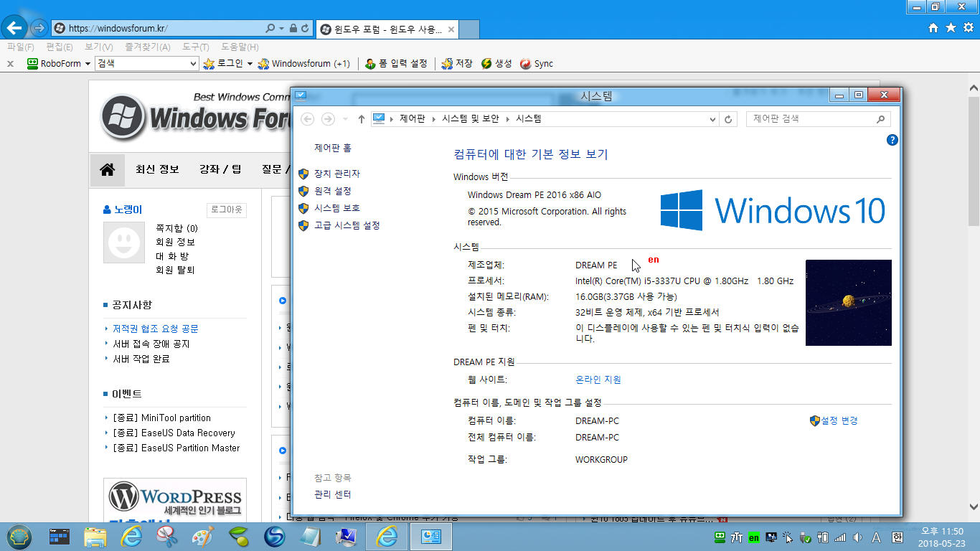Go back in the Internet Explorer window
The width and height of the screenshot is (980, 551).
pyautogui.click(x=15, y=28)
